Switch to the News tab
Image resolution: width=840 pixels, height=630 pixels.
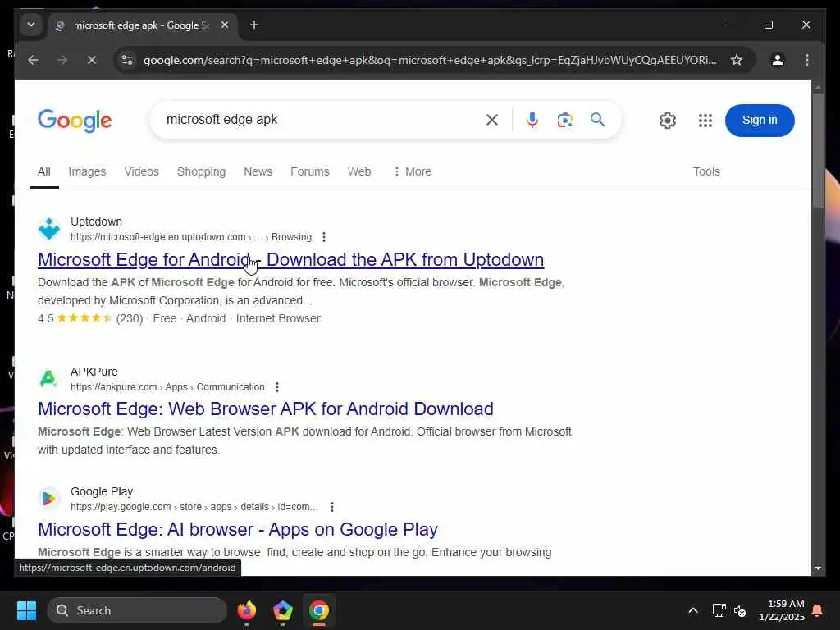click(x=258, y=172)
